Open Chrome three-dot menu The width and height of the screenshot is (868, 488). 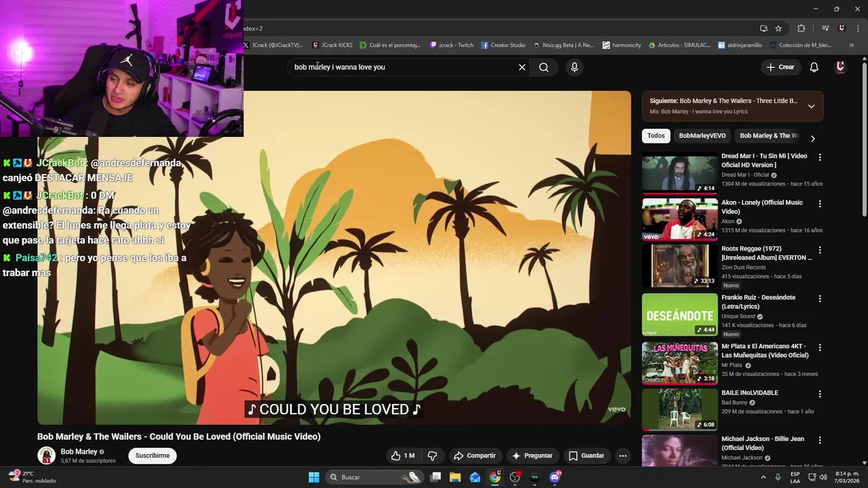pyautogui.click(x=857, y=28)
